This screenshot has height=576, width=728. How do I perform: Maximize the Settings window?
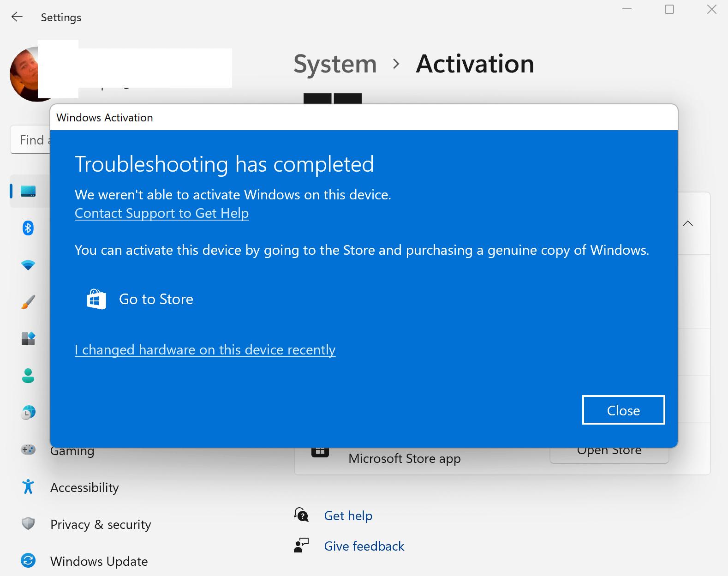click(669, 9)
